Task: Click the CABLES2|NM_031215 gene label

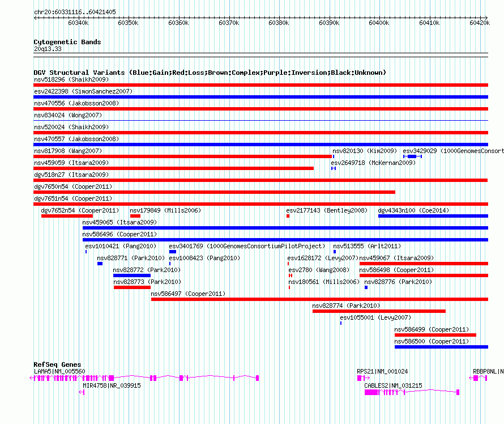Action: tap(393, 385)
